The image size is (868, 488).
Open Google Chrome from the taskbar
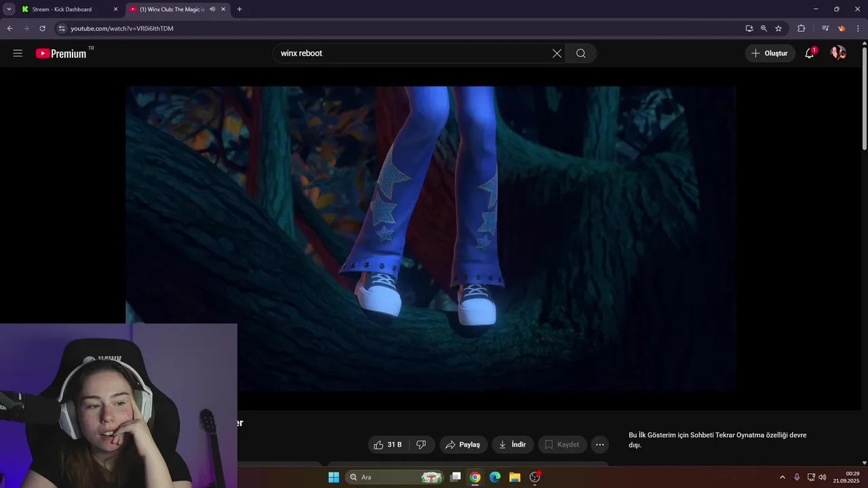[x=475, y=477]
